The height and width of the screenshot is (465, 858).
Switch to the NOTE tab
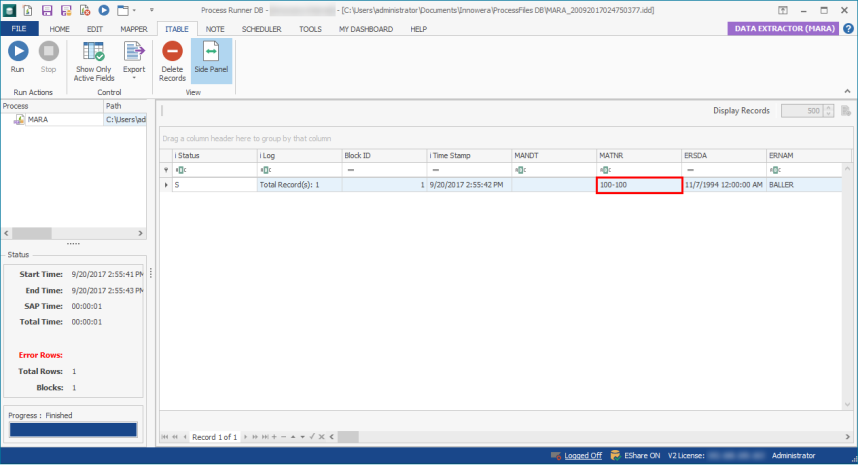point(215,29)
